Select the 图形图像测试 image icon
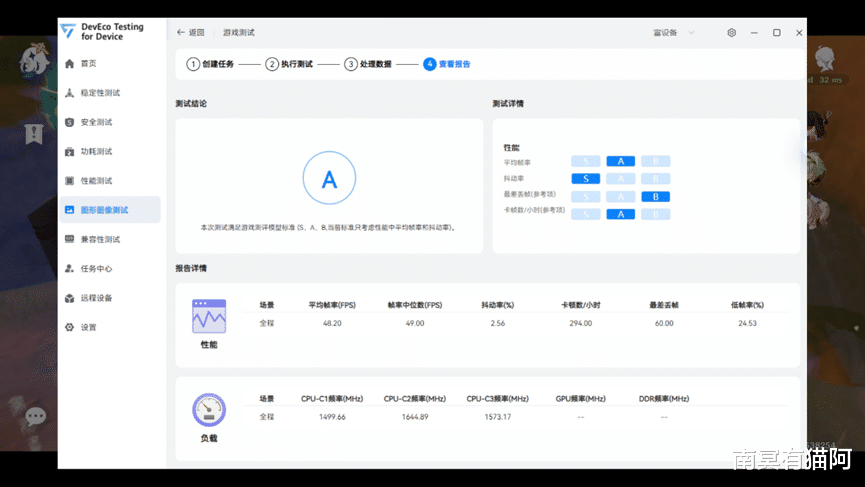Image resolution: width=865 pixels, height=487 pixels. pyautogui.click(x=70, y=210)
